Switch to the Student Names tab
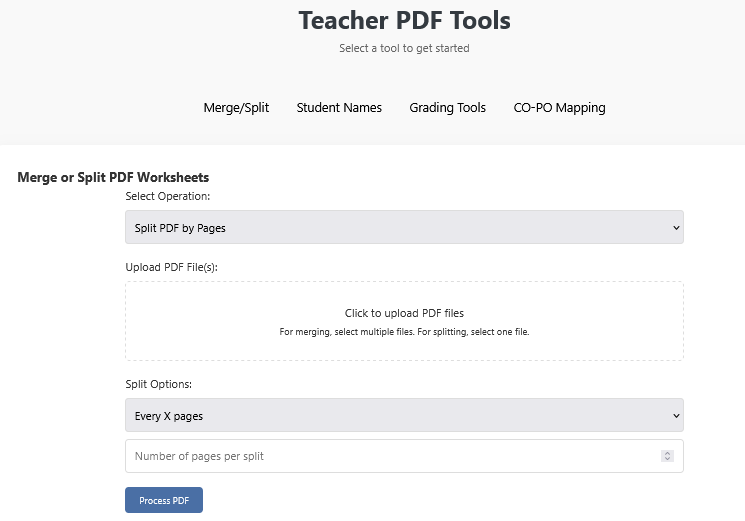 339,108
